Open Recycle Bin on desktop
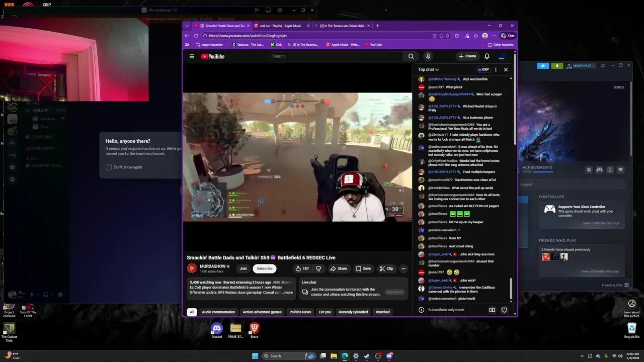This screenshot has height=362, width=644. (x=632, y=330)
